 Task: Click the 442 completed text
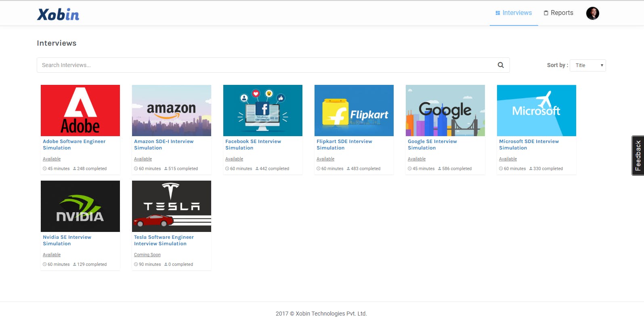coord(275,169)
